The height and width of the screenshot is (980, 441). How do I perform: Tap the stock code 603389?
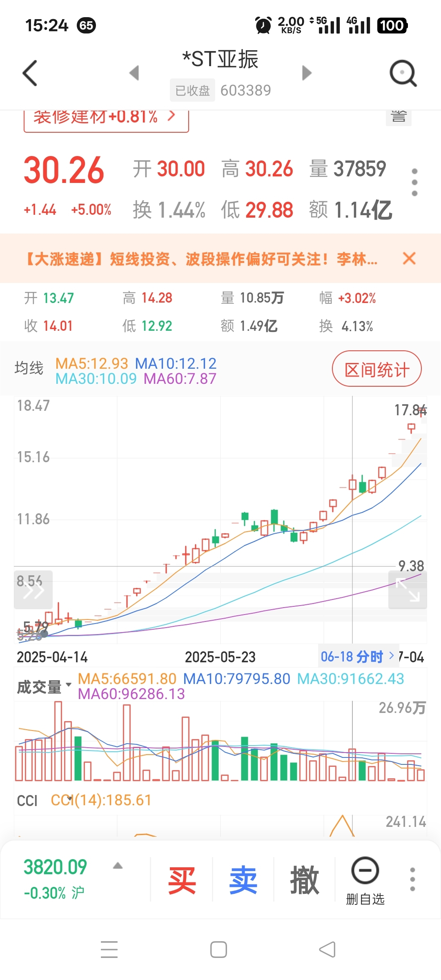[x=246, y=90]
